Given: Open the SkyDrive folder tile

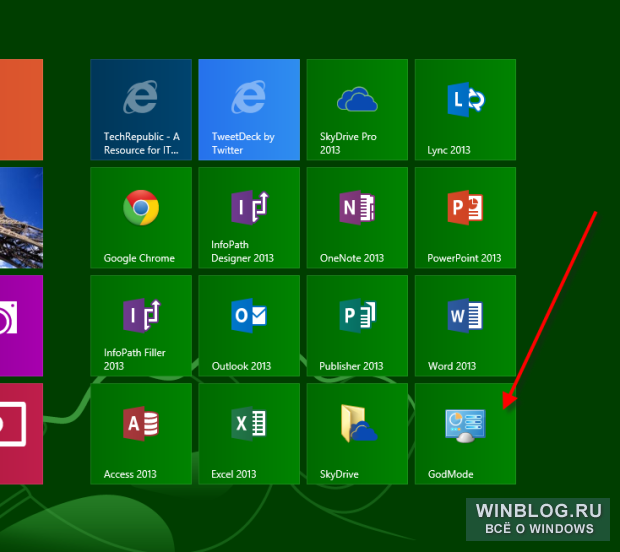Looking at the screenshot, I should (x=357, y=434).
